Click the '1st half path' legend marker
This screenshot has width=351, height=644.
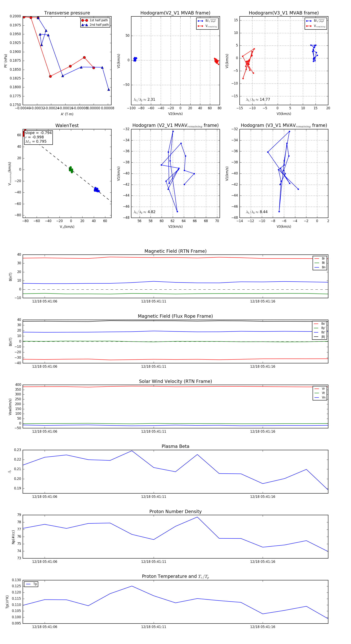pyautogui.click(x=84, y=20)
